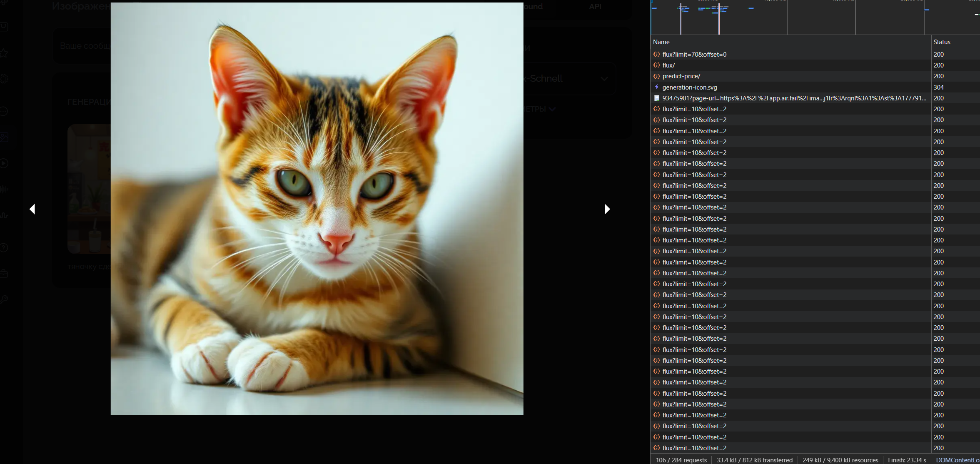Viewport: 980px width, 464px height.
Task: Click the type icon beside flux?limit=70&offset=0
Action: [657, 54]
